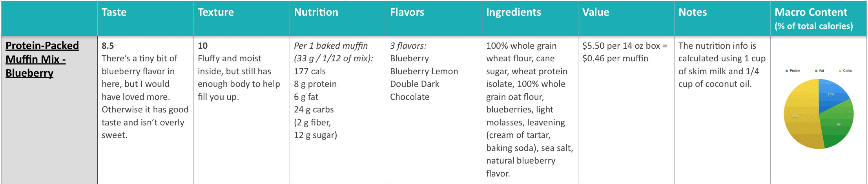Click the 8.5 taste score
Image resolution: width=868 pixels, height=184 pixels.
click(108, 46)
